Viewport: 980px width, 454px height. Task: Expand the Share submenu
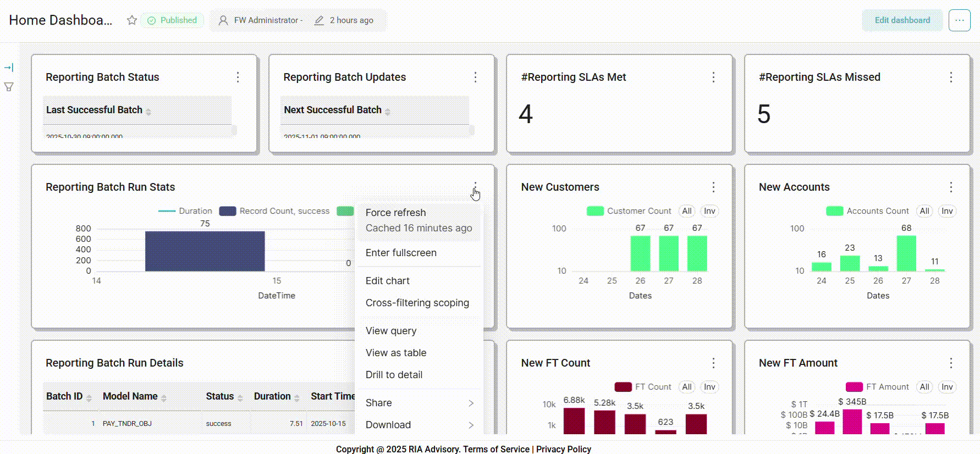[x=419, y=403]
